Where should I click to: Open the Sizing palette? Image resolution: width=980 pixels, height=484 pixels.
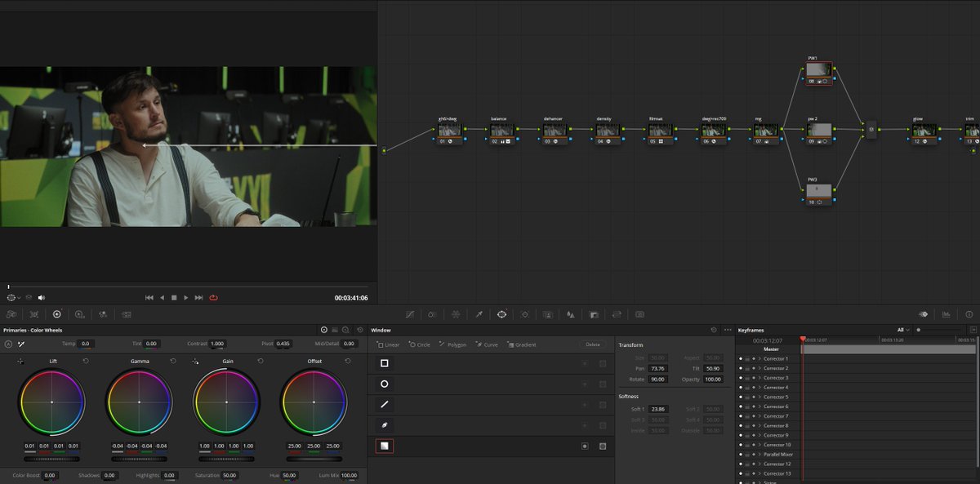coord(617,314)
